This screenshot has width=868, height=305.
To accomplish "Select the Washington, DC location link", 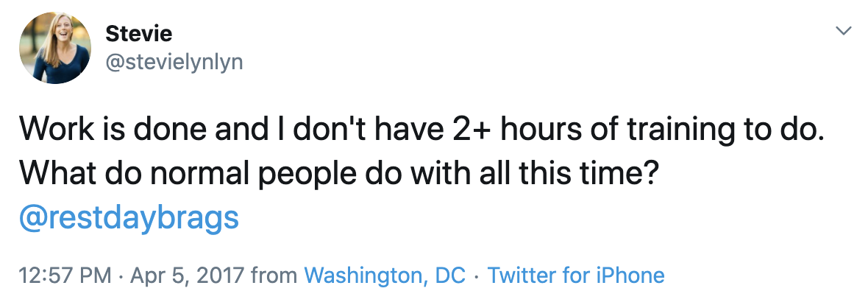I will [385, 276].
